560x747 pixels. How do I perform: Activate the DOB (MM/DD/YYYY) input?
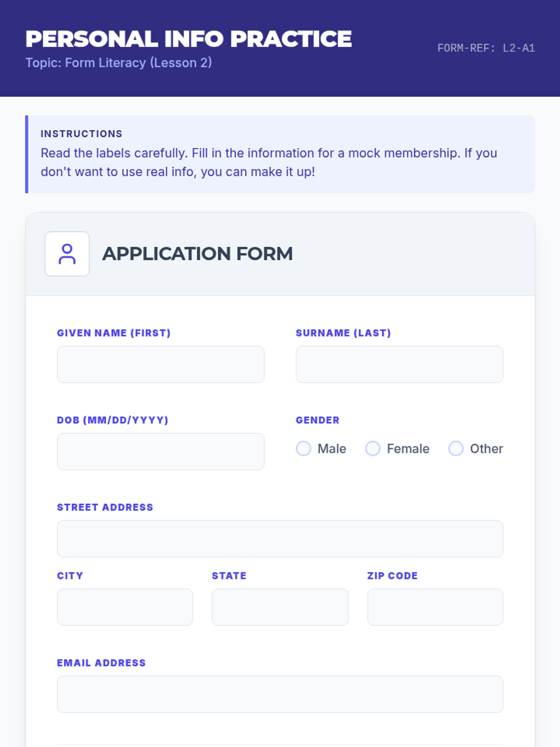pyautogui.click(x=161, y=451)
